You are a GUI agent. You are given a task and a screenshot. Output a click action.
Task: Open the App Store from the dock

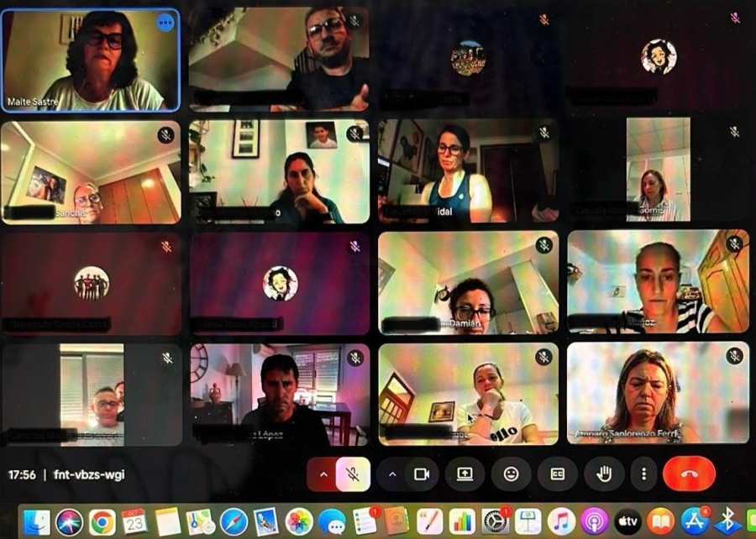click(x=695, y=521)
